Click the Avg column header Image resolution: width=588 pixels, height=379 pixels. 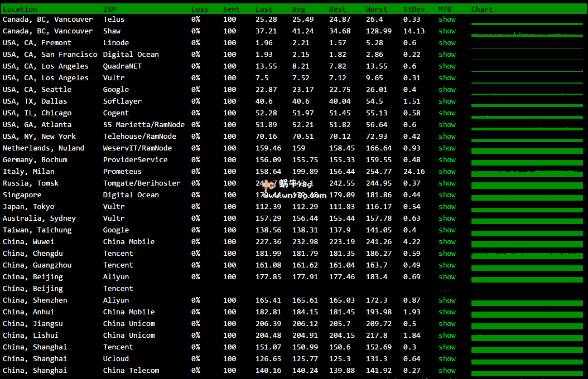[298, 9]
